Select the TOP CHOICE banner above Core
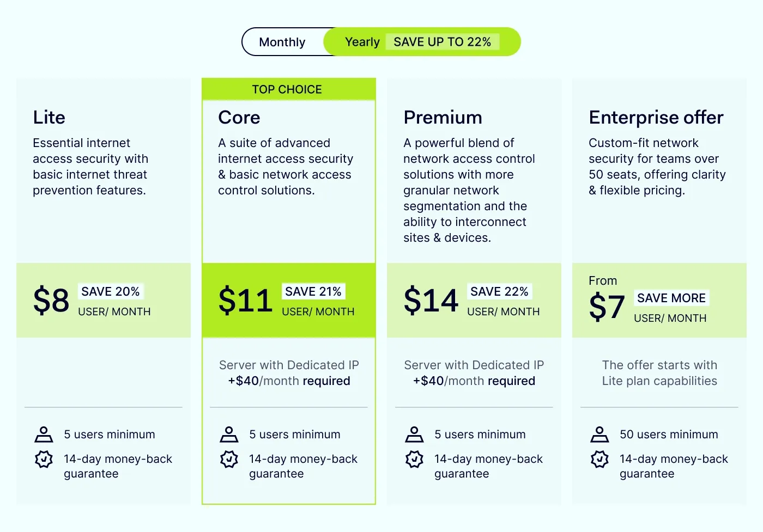This screenshot has width=763, height=532. [x=287, y=89]
